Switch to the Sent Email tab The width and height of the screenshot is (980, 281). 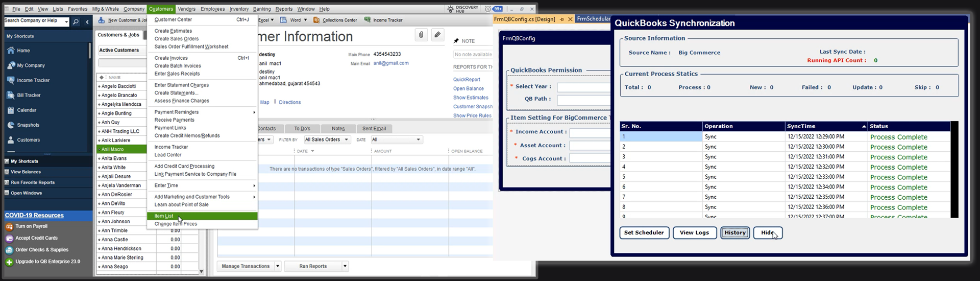[x=374, y=129]
